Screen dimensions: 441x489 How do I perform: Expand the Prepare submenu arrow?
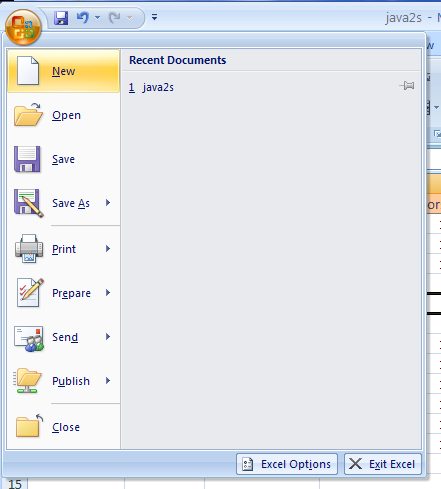(x=108, y=293)
